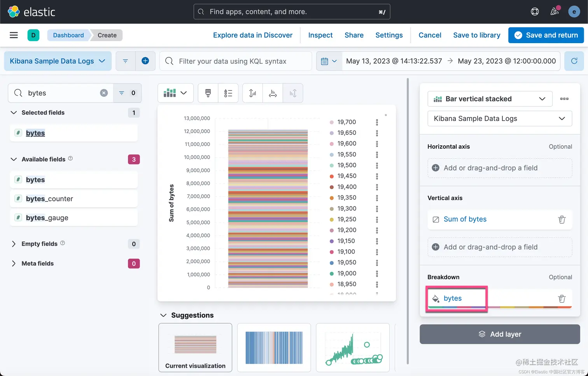The width and height of the screenshot is (588, 376).
Task: Click the refresh query button
Action: (x=574, y=61)
